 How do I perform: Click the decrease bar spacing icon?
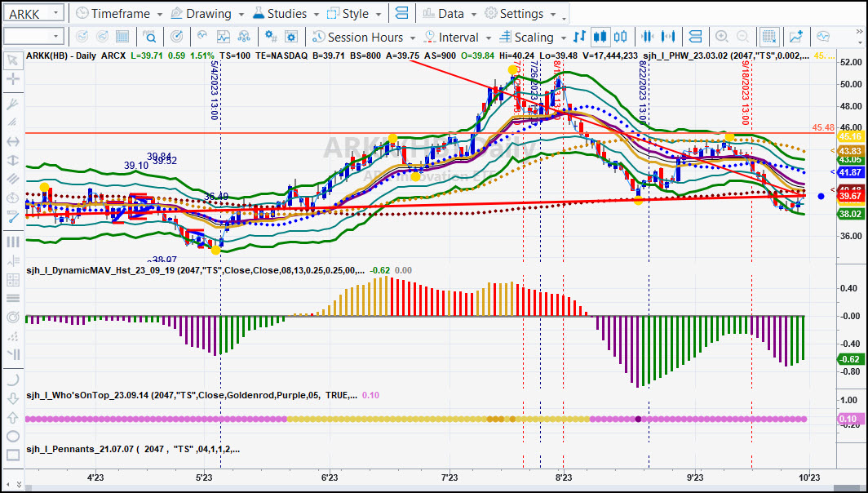[647, 37]
